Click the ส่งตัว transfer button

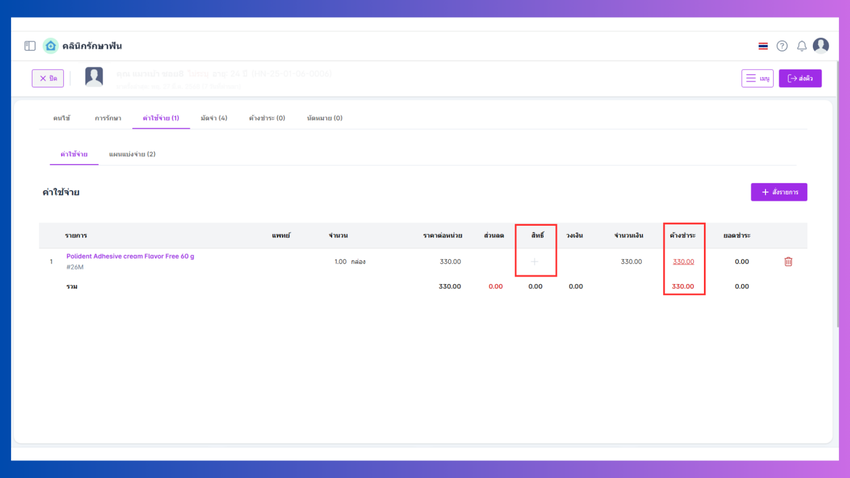tap(800, 78)
